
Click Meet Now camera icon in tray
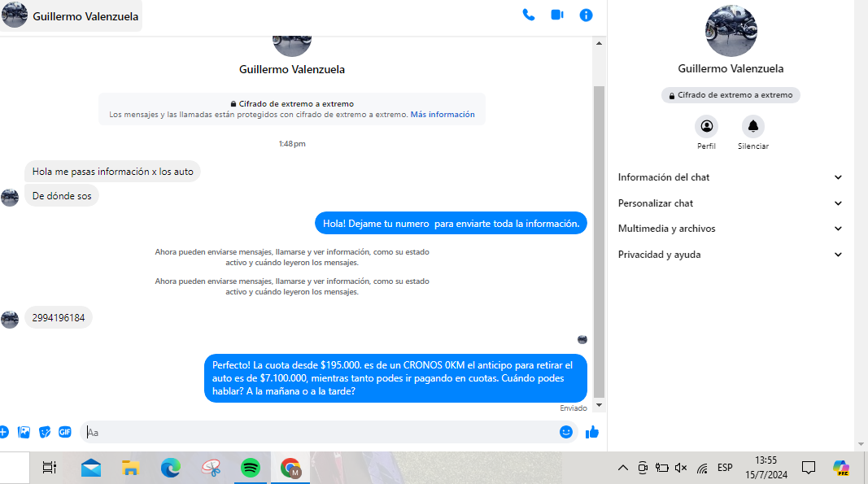pos(642,468)
